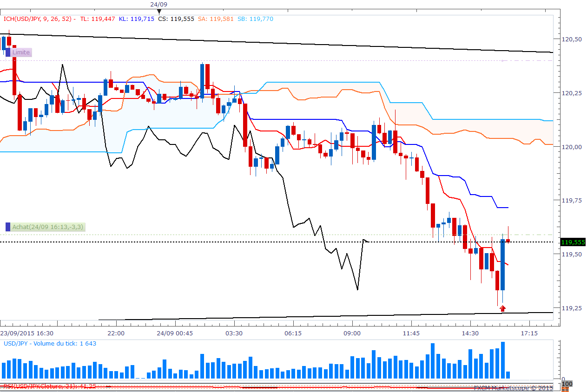This screenshot has height=392, width=587.
Task: Click the 22:00 time axis label
Action: (x=116, y=333)
